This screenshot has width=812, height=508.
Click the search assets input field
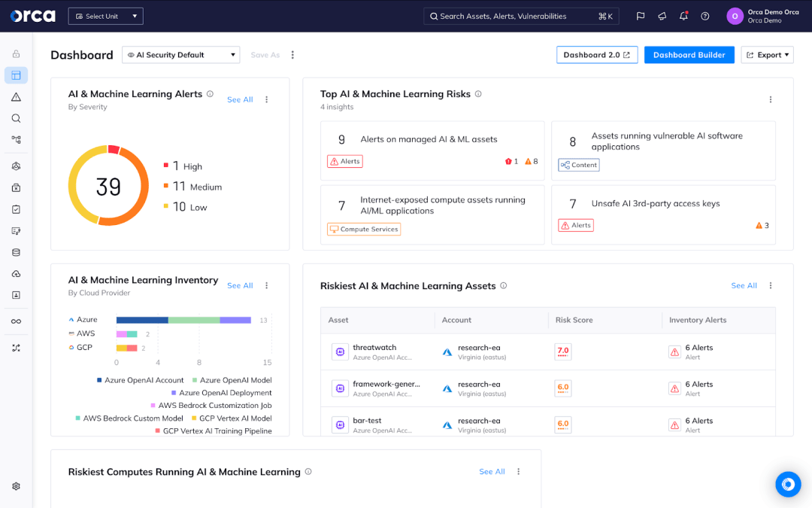[521, 16]
